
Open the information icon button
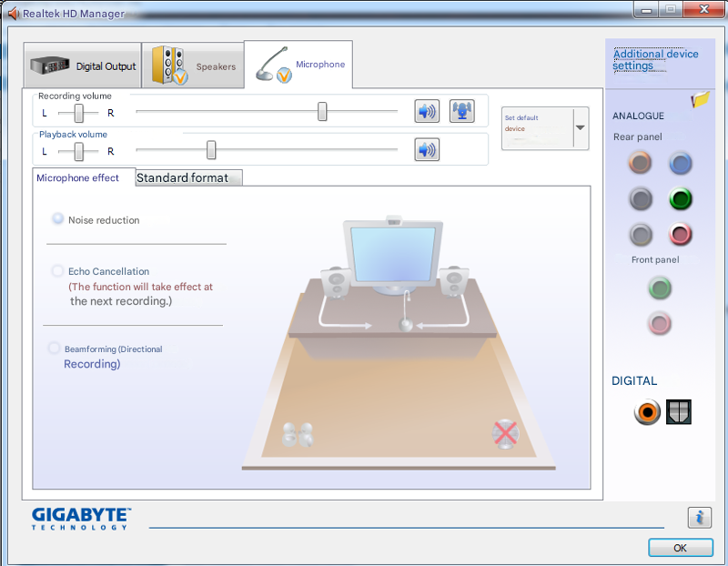click(x=699, y=517)
